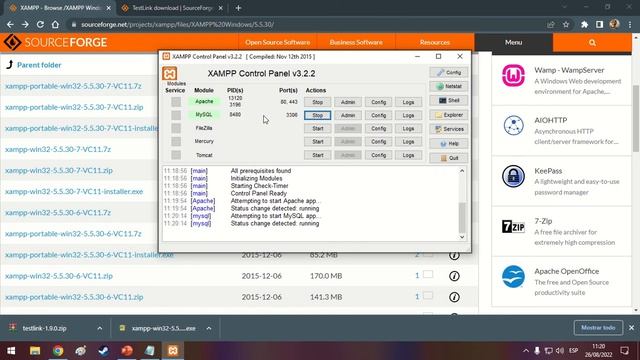Image resolution: width=640 pixels, height=360 pixels.
Task: Show hidden system tray icons
Action: (x=526, y=351)
